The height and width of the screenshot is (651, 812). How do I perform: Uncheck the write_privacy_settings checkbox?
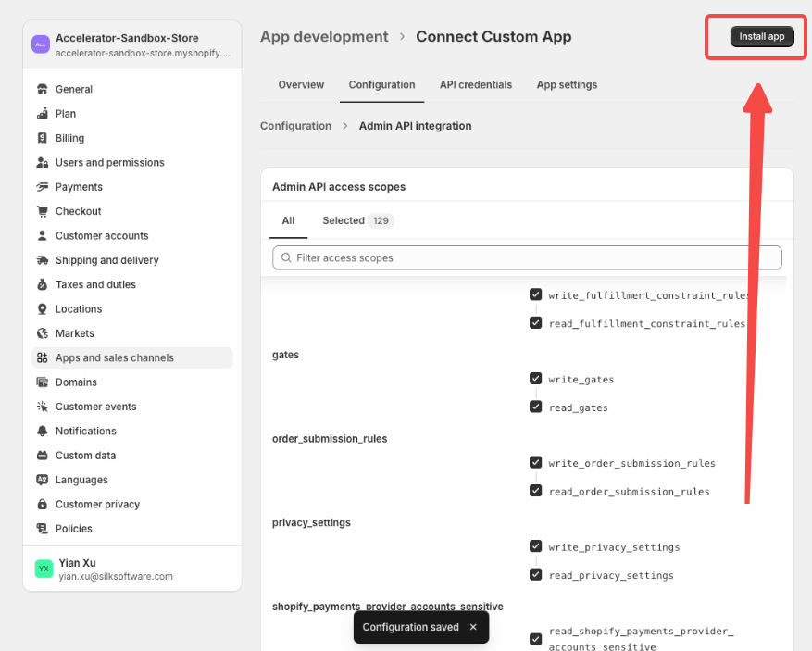coord(535,546)
